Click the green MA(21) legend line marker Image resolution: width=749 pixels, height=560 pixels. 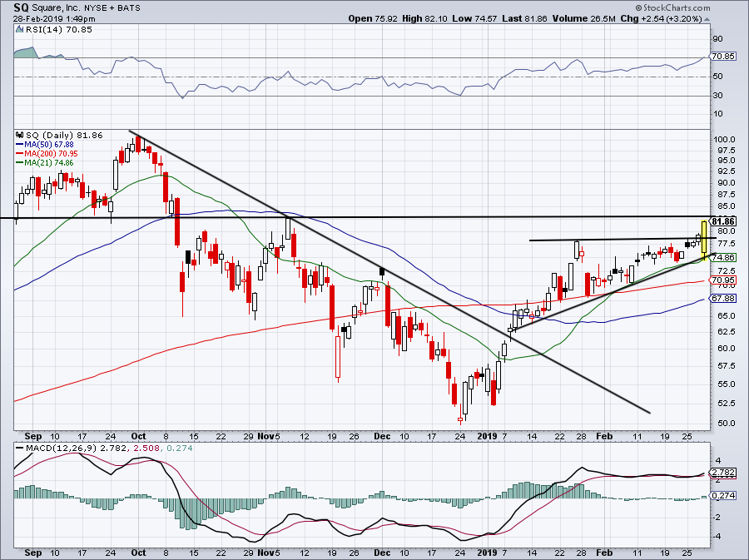pos(20,163)
